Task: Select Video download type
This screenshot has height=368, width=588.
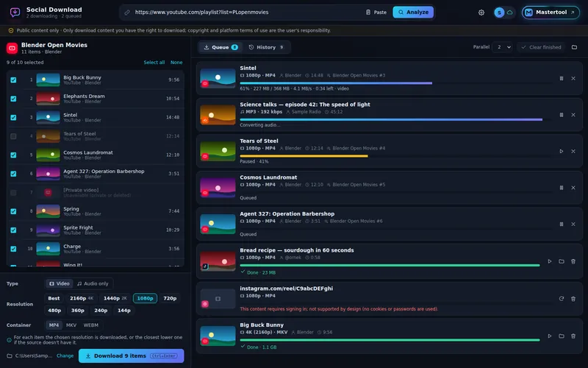Action: pyautogui.click(x=60, y=283)
